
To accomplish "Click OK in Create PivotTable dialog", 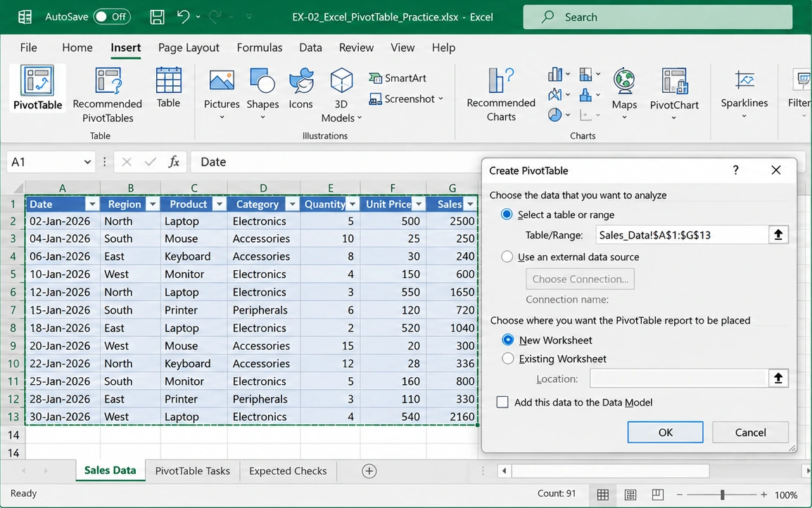I will coord(666,433).
